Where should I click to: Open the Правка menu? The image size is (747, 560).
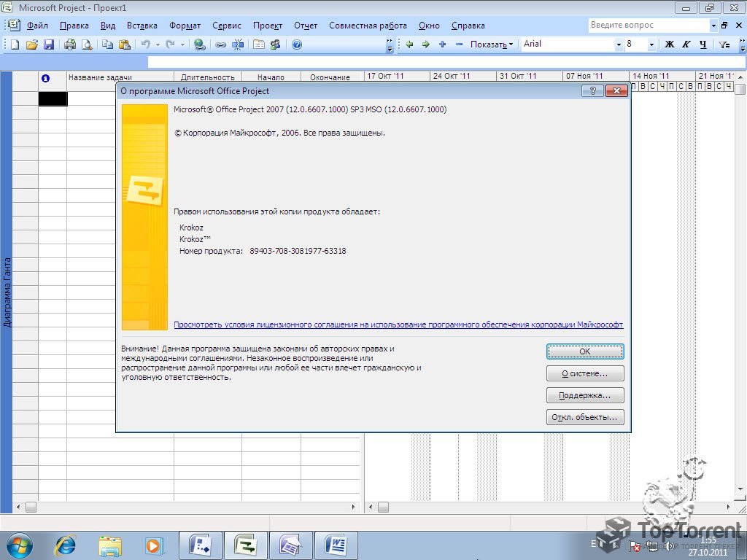(x=74, y=26)
